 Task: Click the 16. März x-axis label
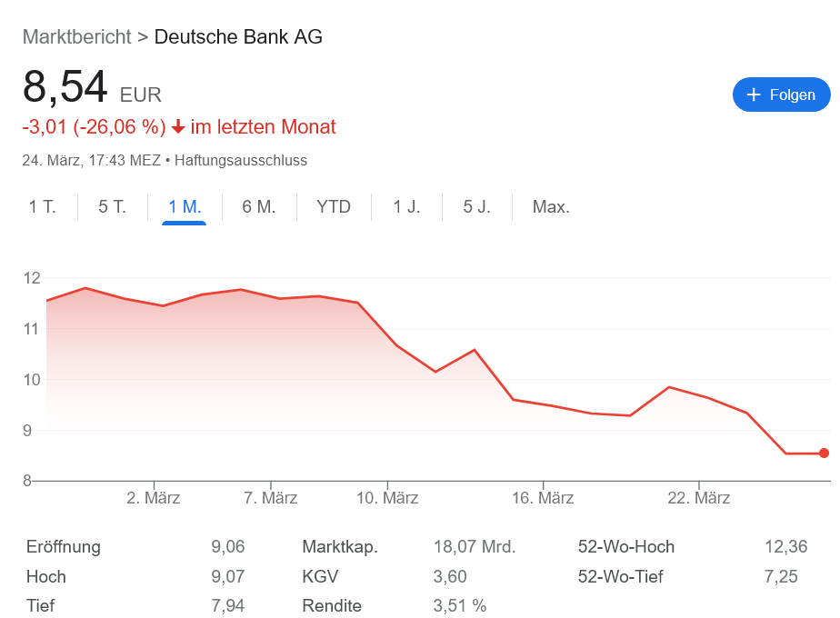click(543, 498)
